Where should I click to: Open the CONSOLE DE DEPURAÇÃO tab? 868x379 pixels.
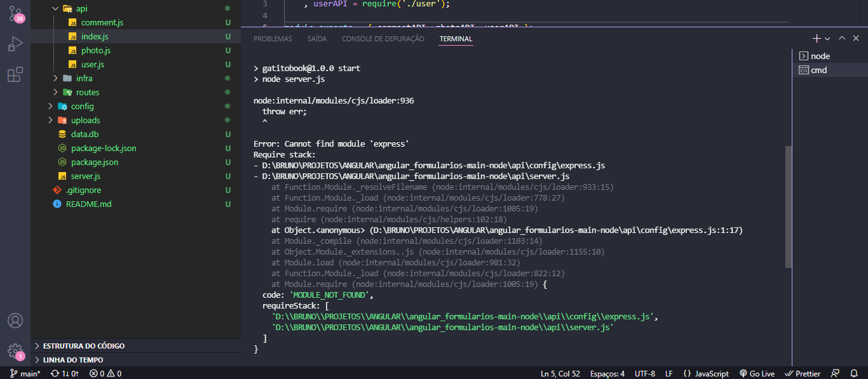tap(383, 39)
